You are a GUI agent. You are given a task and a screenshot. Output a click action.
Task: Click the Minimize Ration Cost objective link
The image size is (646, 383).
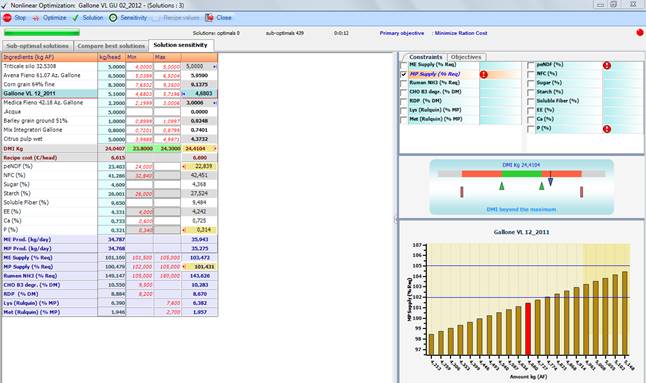click(x=461, y=33)
